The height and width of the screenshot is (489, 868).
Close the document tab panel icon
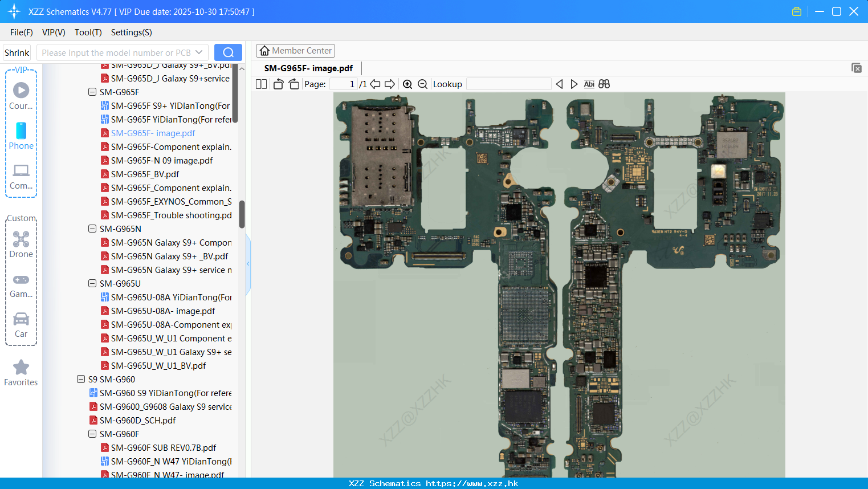[x=857, y=68]
